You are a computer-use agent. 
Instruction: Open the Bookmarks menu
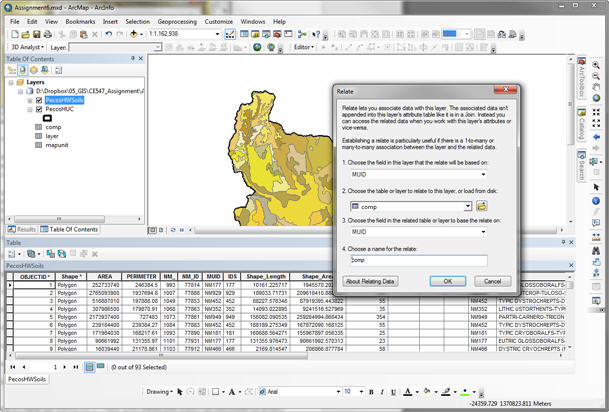[x=80, y=22]
